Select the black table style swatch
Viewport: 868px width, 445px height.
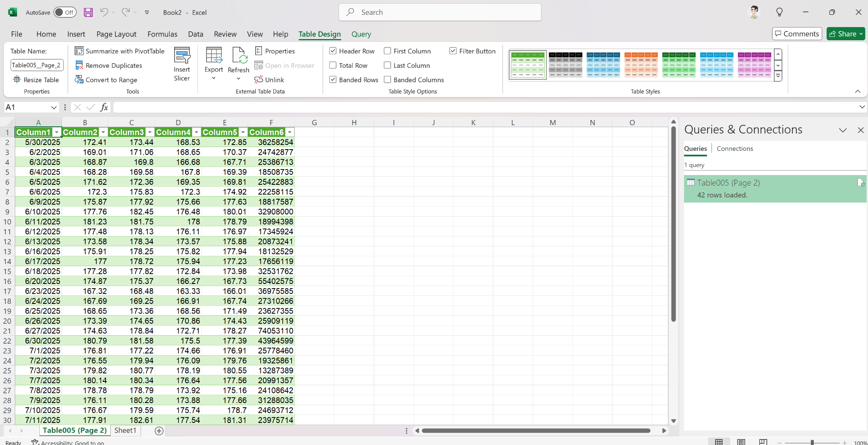pos(565,64)
